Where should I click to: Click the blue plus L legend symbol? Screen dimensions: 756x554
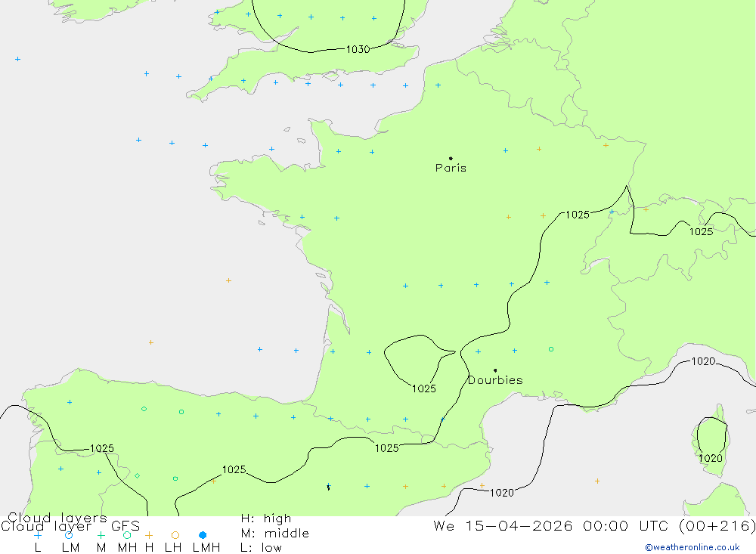click(x=38, y=535)
